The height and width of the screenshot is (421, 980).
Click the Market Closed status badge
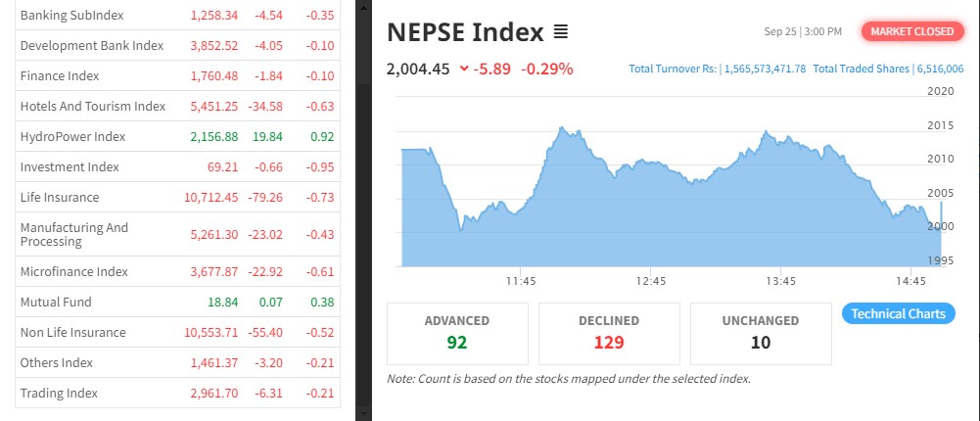coord(910,31)
